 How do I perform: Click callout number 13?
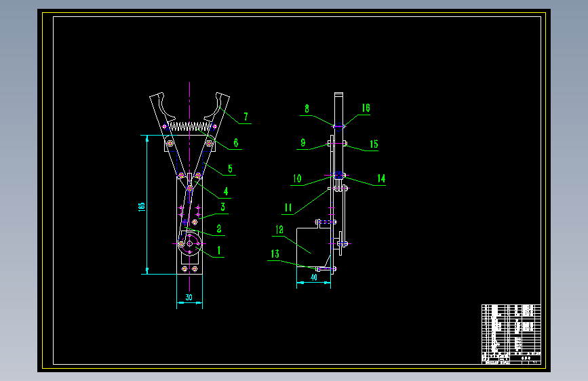pyautogui.click(x=275, y=254)
